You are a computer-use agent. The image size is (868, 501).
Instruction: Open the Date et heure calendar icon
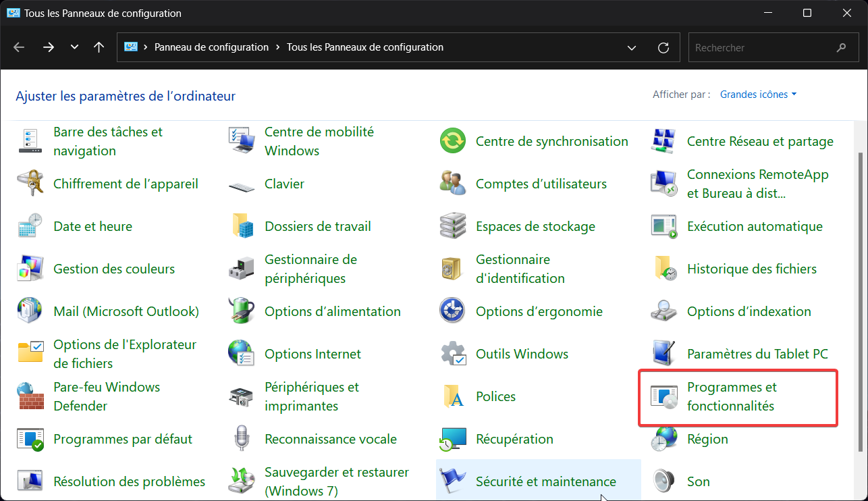coord(30,226)
